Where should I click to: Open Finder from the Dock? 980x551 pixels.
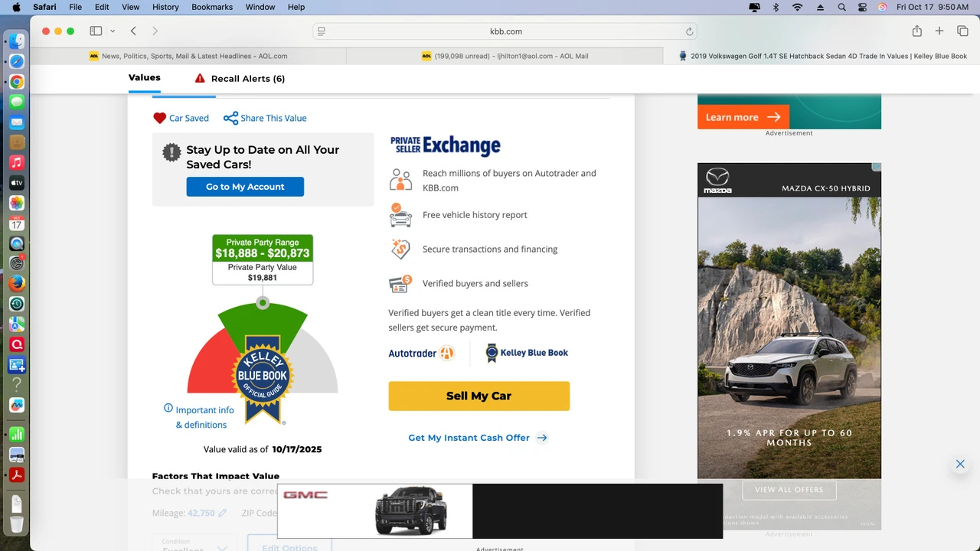[16, 41]
